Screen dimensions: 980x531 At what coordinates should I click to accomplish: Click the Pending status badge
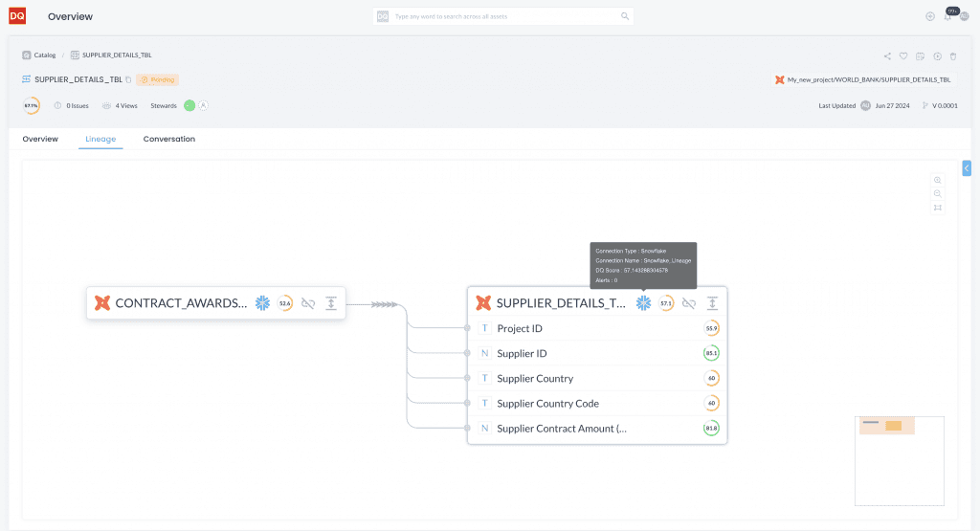pos(157,80)
